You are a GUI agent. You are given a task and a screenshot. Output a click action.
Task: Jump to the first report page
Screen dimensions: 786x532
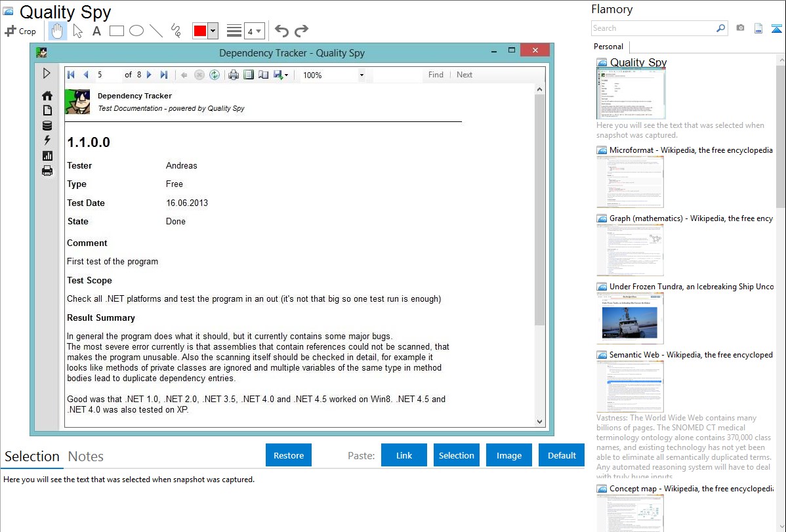(71, 75)
